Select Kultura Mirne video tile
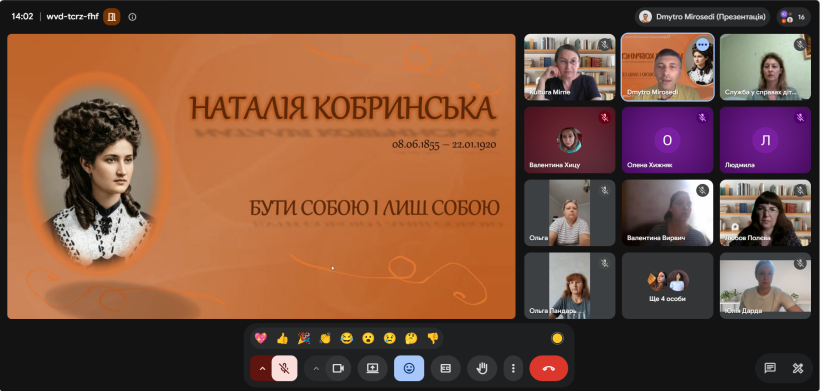The height and width of the screenshot is (391, 820). (x=570, y=67)
